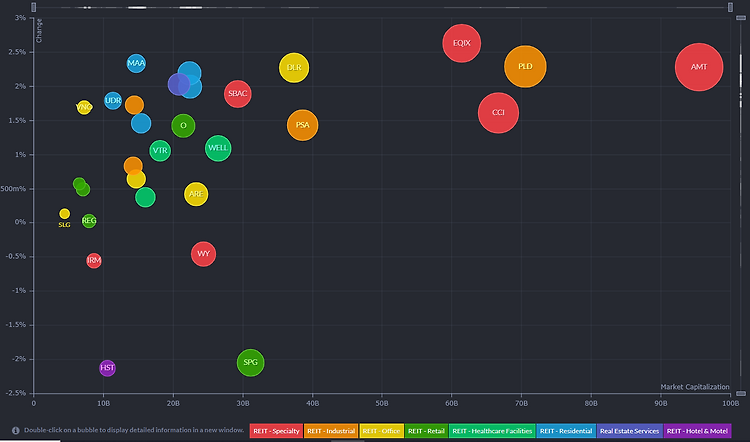The image size is (750, 442).
Task: Click the Market Capitalization axis title
Action: coord(695,387)
